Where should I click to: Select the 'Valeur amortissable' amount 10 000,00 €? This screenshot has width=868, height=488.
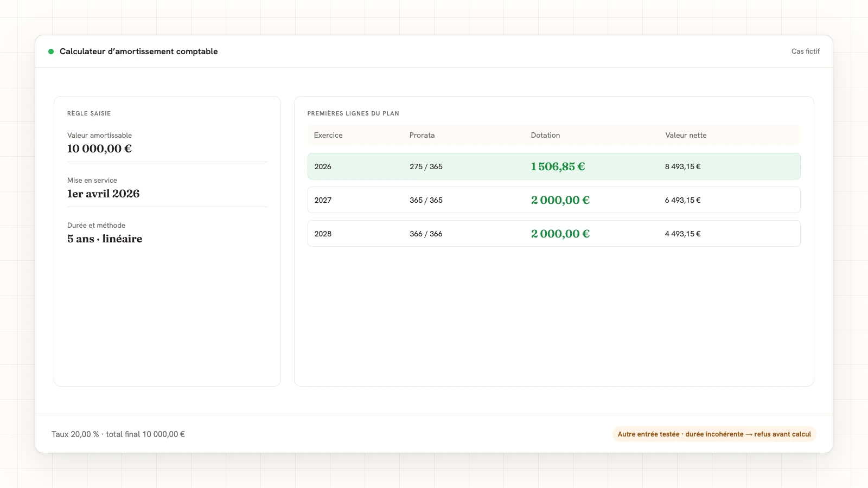[x=99, y=149]
